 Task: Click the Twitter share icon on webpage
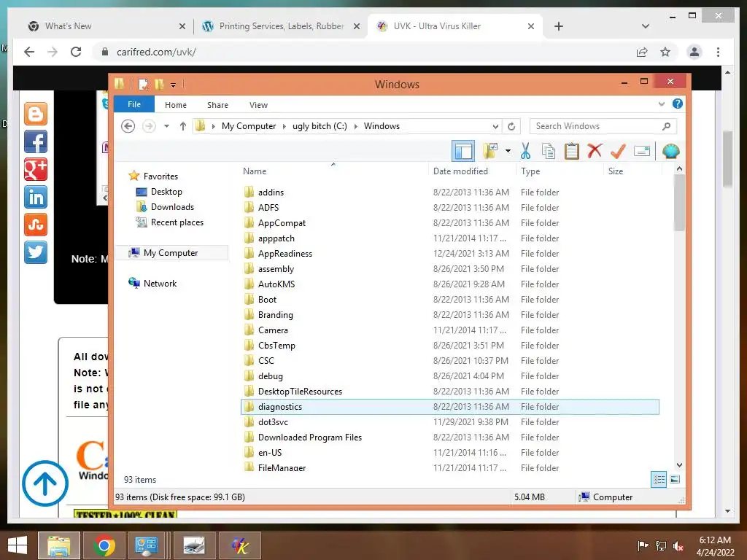pyautogui.click(x=36, y=252)
